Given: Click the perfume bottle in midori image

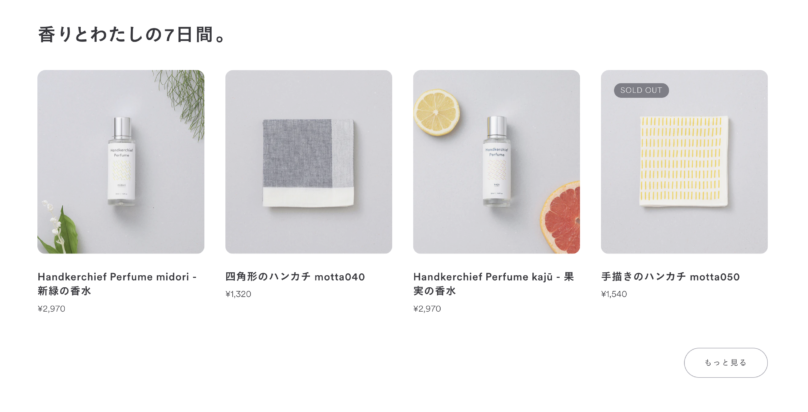Looking at the screenshot, I should [122, 161].
